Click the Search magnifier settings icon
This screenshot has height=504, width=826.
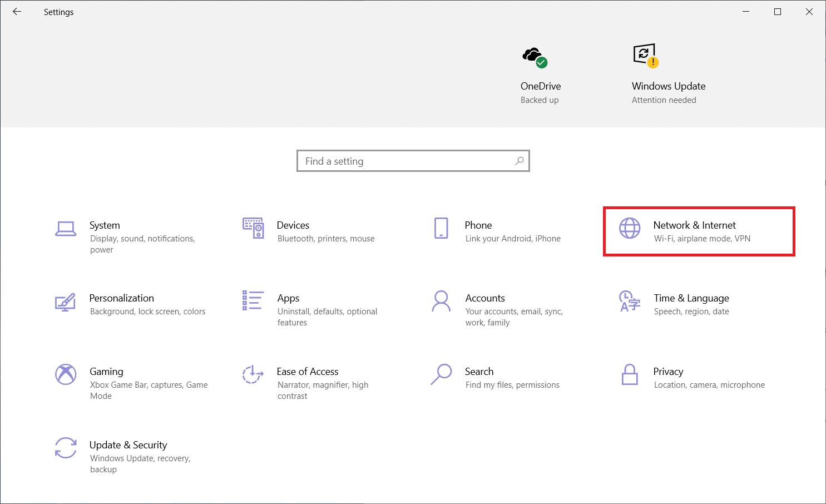pyautogui.click(x=441, y=375)
